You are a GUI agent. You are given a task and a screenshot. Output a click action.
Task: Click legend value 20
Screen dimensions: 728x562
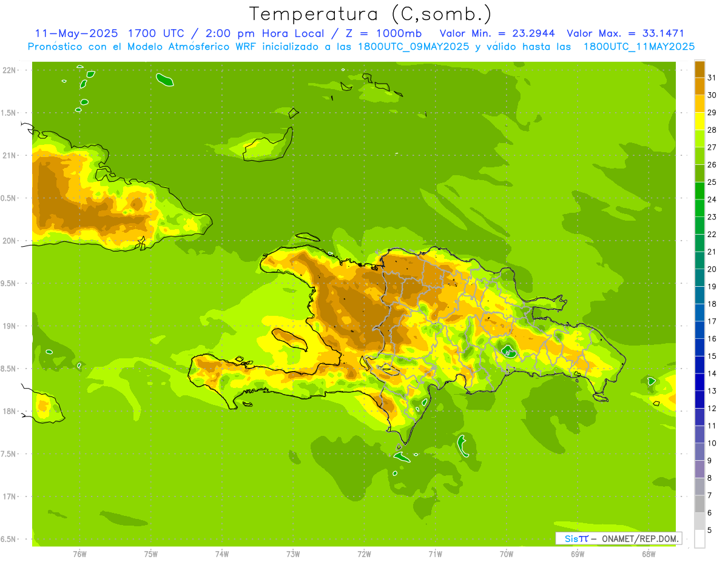coord(712,269)
